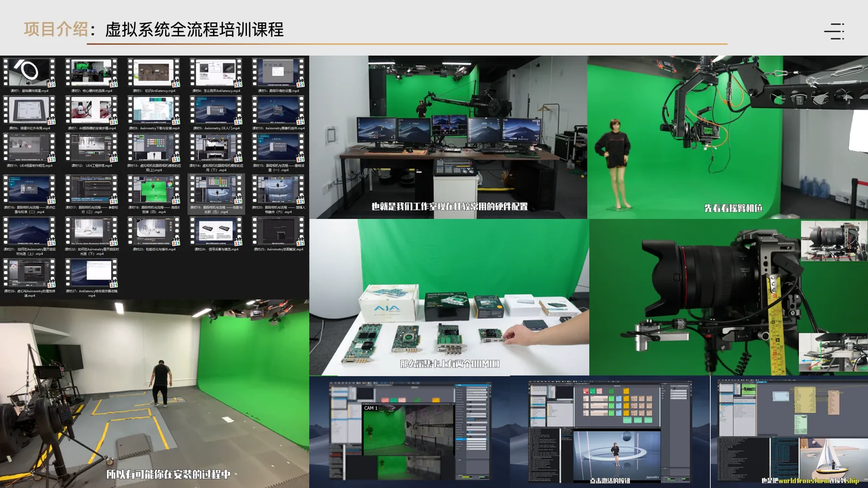Select the camera lens with tape measure photo
The width and height of the screenshot is (868, 488).
[729, 297]
